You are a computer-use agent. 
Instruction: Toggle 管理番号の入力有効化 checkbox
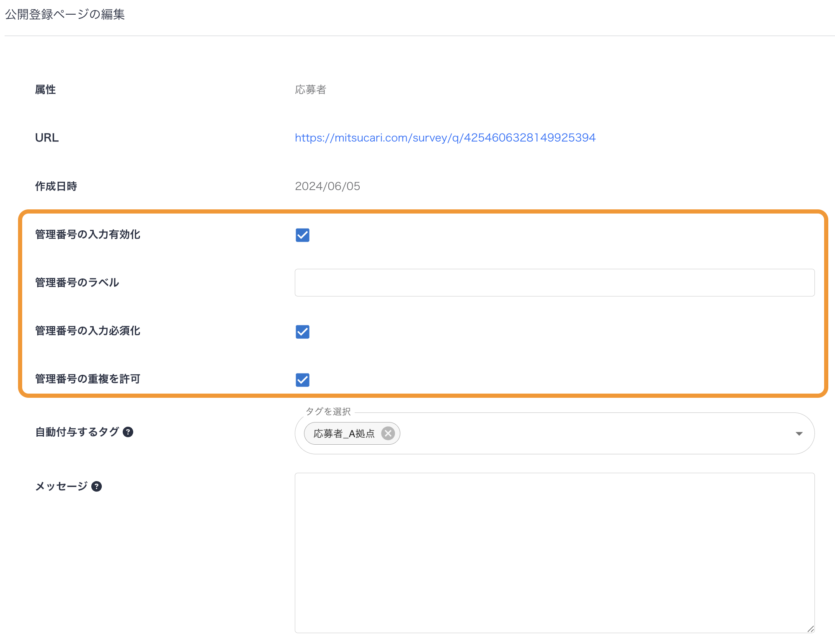[302, 235]
